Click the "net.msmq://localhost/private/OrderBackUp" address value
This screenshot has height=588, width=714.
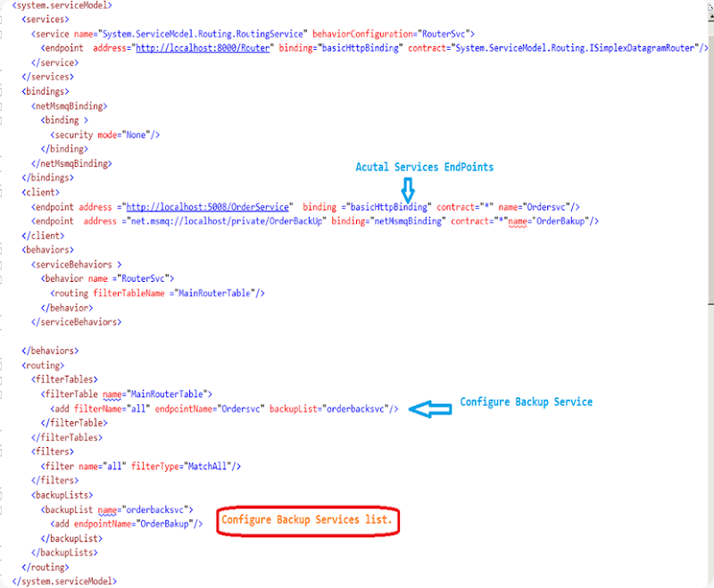(227, 221)
